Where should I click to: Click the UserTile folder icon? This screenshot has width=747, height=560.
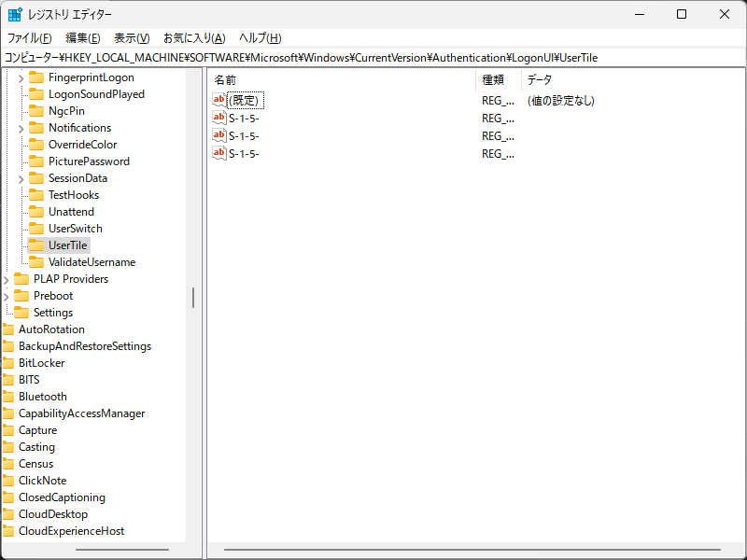36,245
